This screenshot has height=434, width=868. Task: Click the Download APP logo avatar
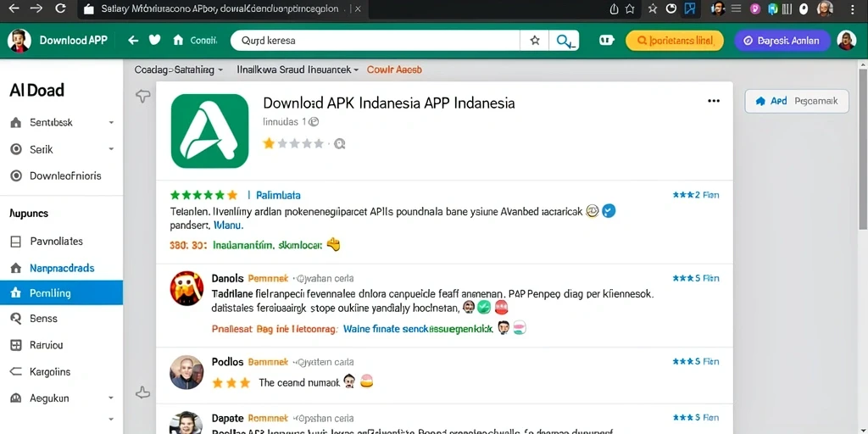[19, 41]
